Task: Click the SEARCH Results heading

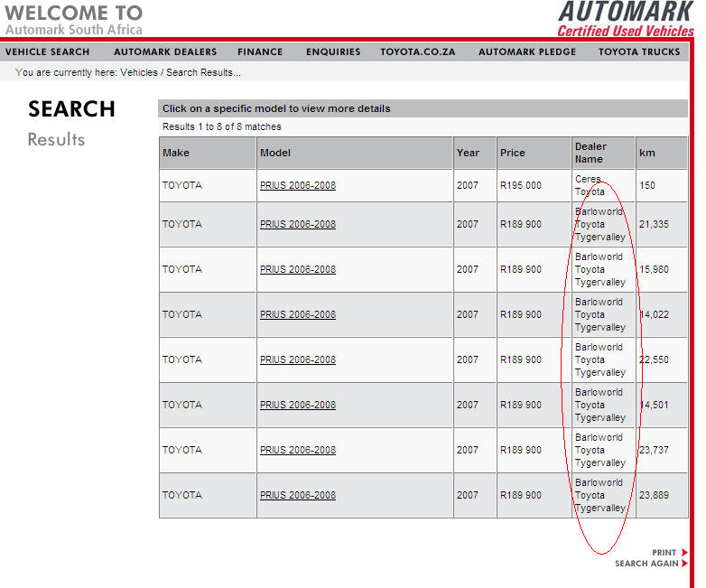Action: click(71, 124)
